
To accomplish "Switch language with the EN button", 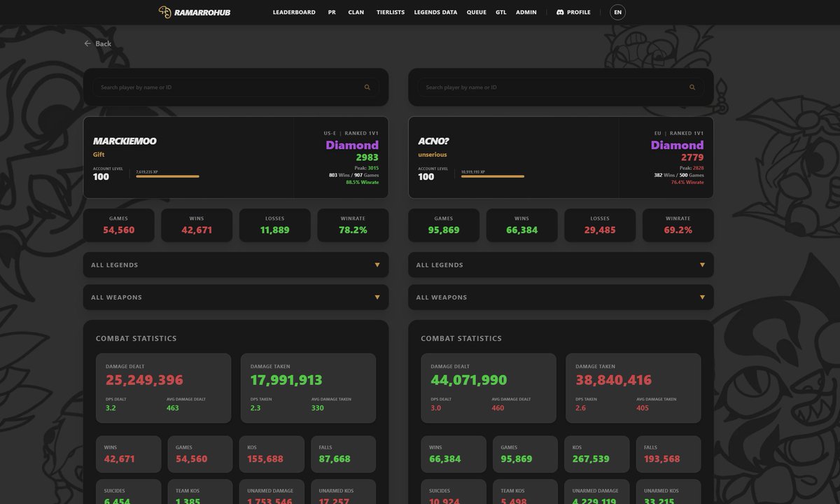I will (x=617, y=12).
